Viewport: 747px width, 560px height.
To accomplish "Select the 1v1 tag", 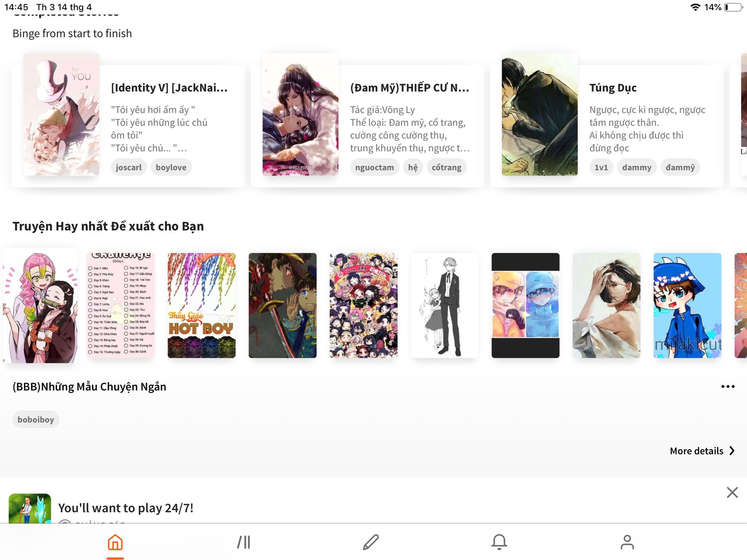I will [x=601, y=167].
